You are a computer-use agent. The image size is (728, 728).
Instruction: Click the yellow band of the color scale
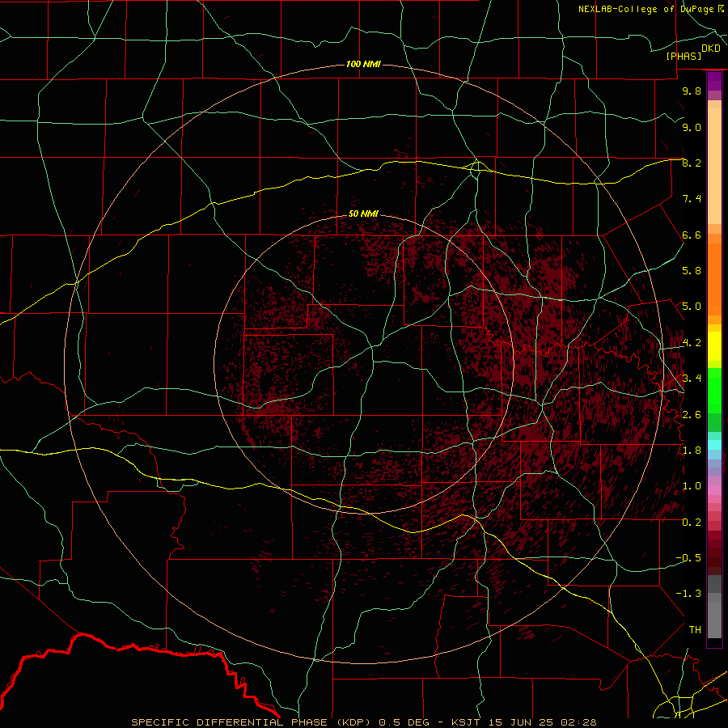tap(714, 346)
